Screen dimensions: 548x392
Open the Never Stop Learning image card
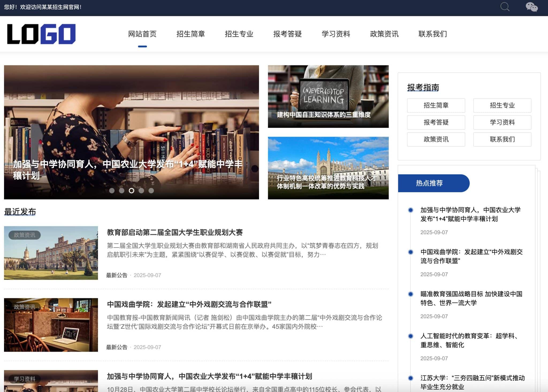pyautogui.click(x=328, y=97)
